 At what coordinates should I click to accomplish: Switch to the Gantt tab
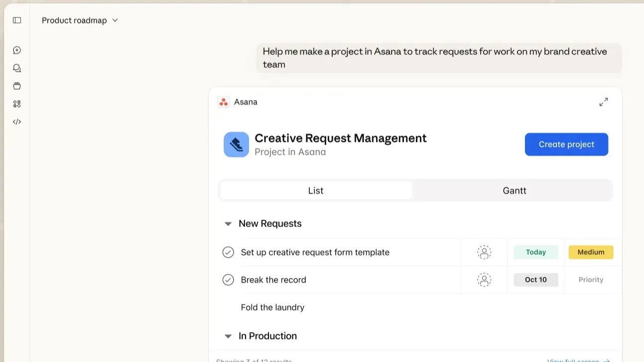[514, 191]
